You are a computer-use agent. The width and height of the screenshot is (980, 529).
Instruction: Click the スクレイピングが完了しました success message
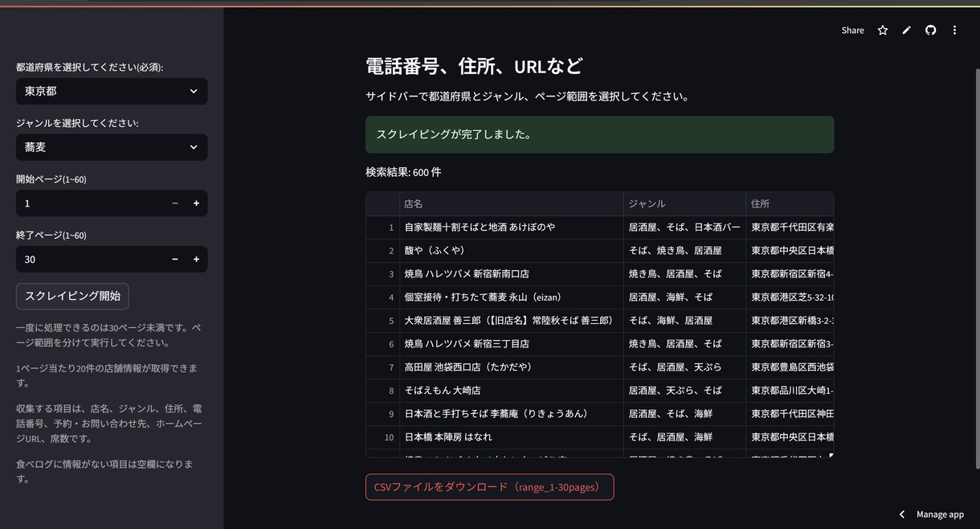599,134
